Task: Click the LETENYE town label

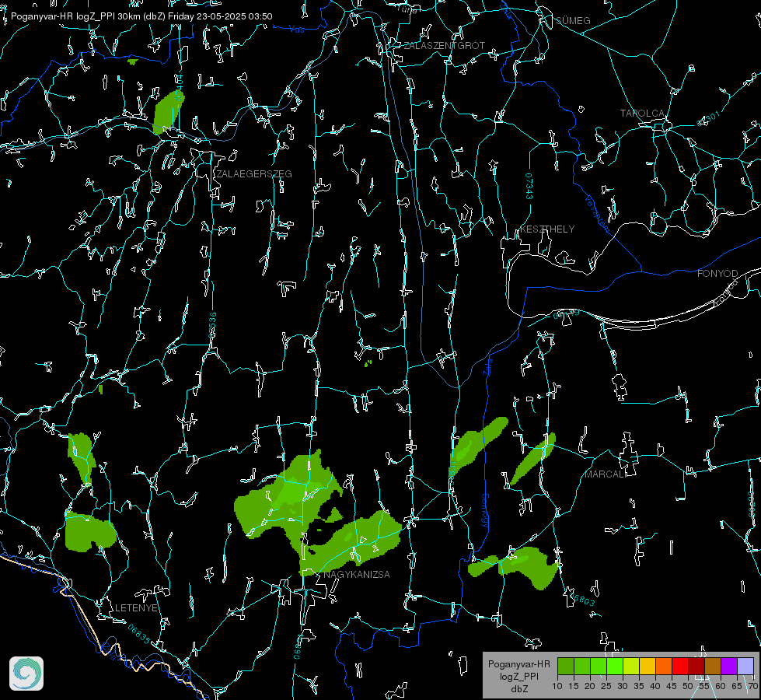Action: click(x=136, y=607)
